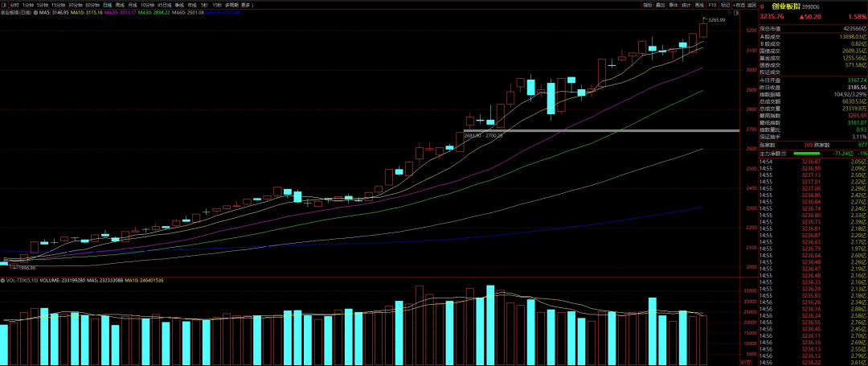Select the 5秒 period tab
The image size is (868, 366).
204,5
